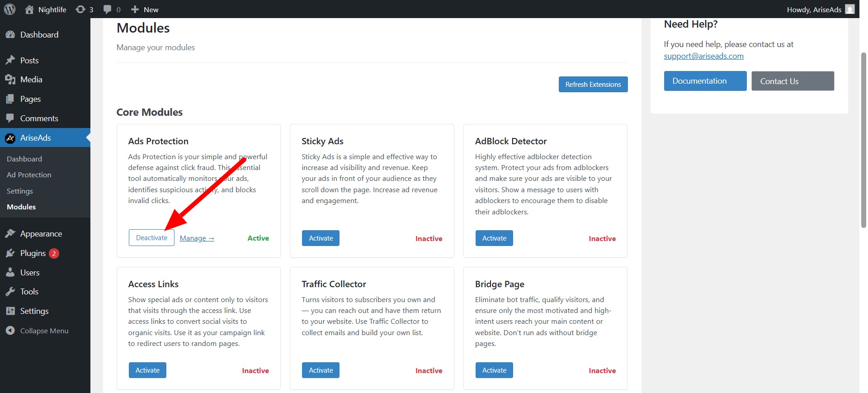Click the New label in admin bar

tap(151, 9)
